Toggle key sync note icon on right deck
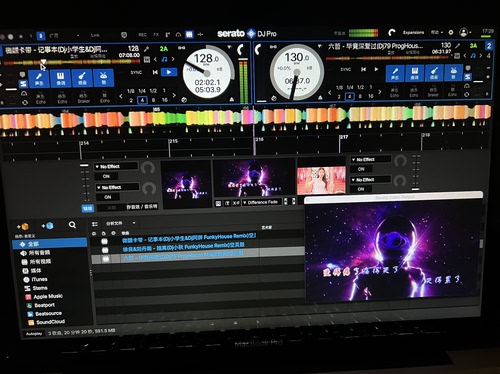 [473, 56]
